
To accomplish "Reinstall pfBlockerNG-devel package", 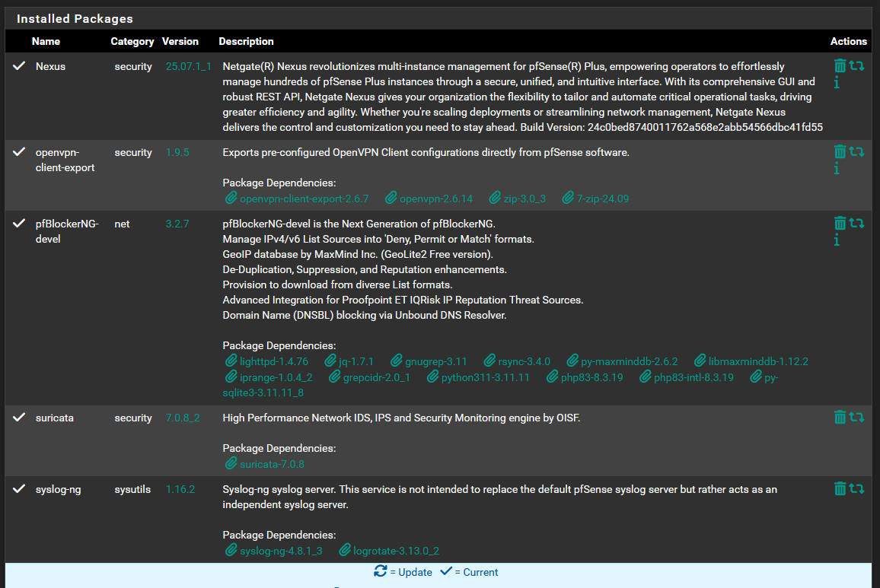I will coord(856,224).
